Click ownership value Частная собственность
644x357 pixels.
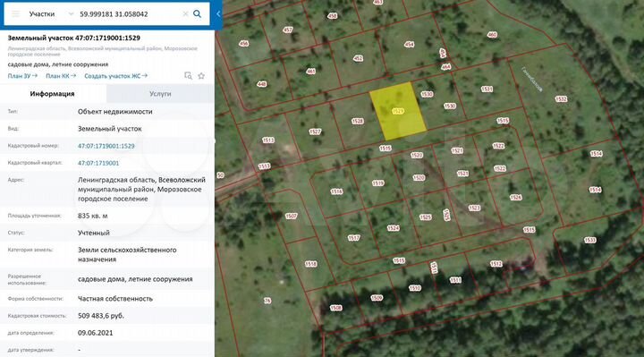115,299
